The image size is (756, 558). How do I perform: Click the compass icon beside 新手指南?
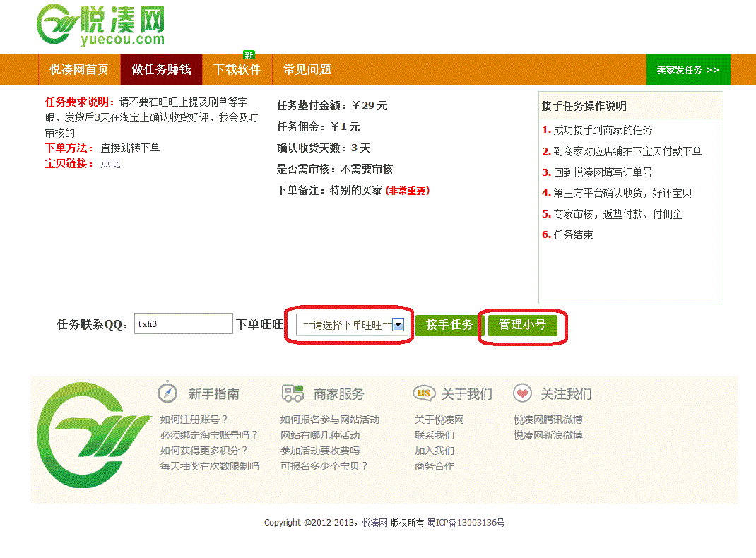(167, 393)
